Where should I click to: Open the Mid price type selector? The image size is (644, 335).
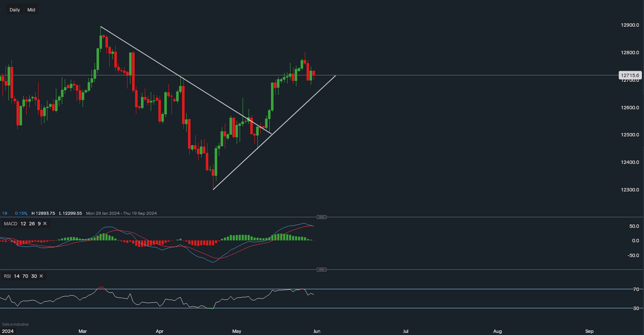[x=31, y=10]
